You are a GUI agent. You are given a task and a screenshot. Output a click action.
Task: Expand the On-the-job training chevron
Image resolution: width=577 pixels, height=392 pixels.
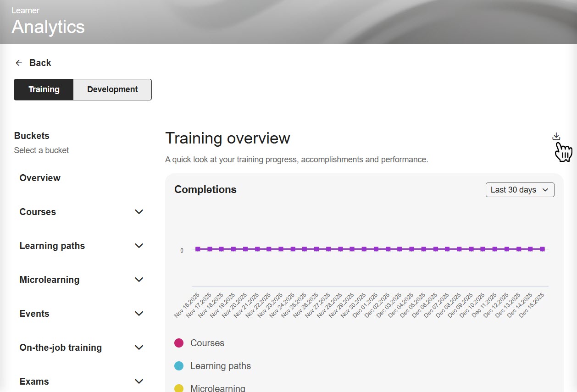click(x=139, y=348)
